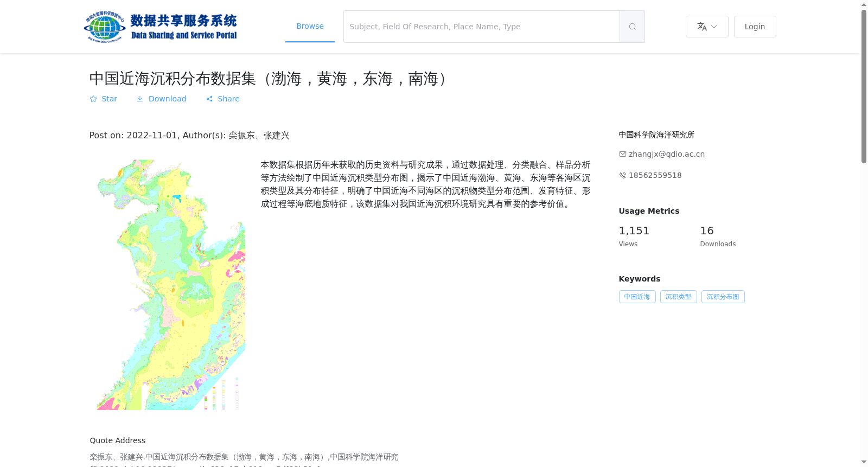The image size is (868, 467).
Task: Click the phone number 18562559518
Action: (655, 175)
